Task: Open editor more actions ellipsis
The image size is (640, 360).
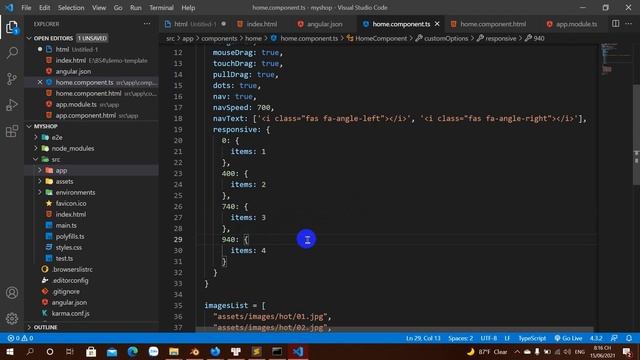Action: pyautogui.click(x=629, y=24)
